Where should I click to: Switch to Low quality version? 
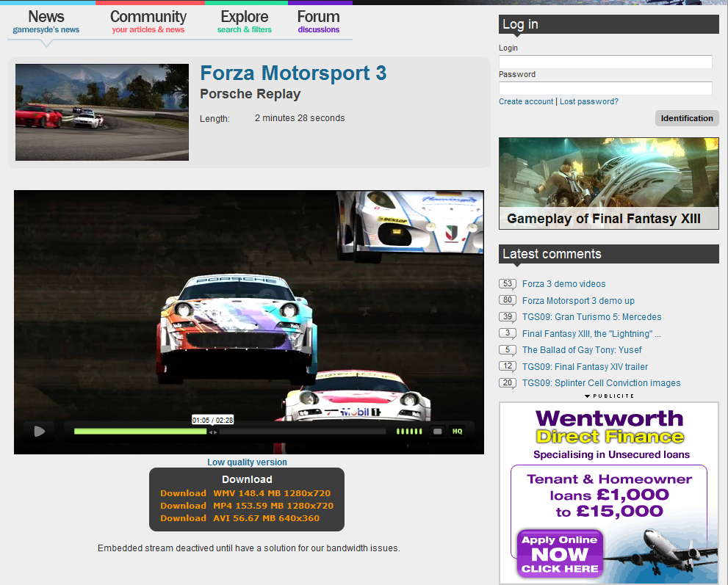pos(247,462)
